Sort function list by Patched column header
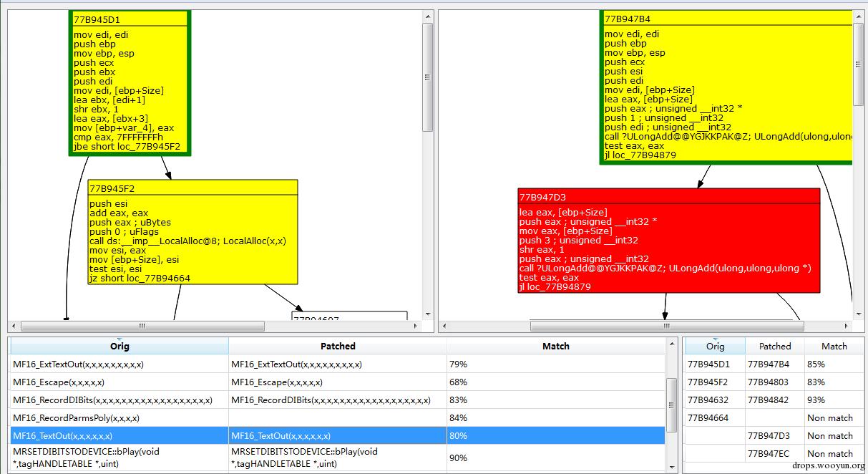This screenshot has width=868, height=474. pyautogui.click(x=338, y=346)
